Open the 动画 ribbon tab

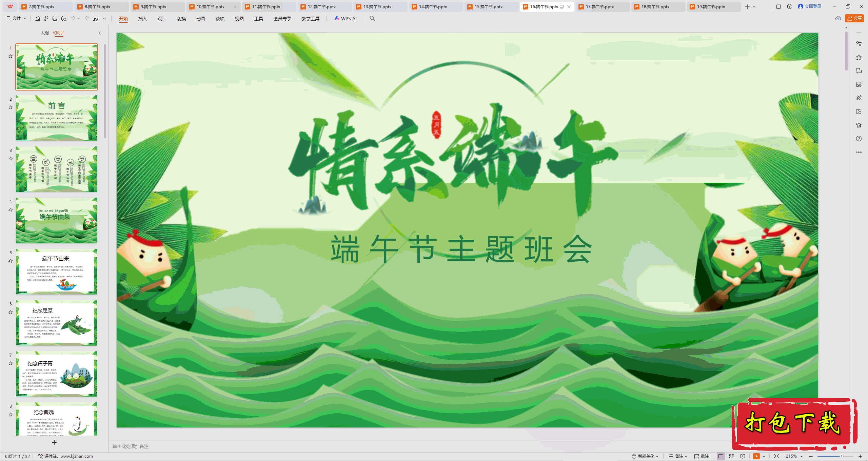coord(201,19)
